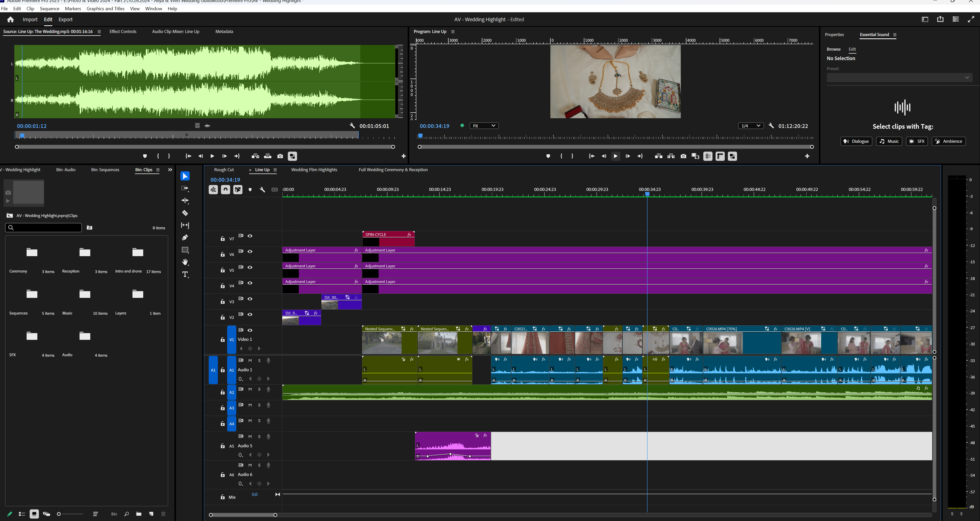The width and height of the screenshot is (980, 521).
Task: Click the Ambience tag button
Action: (949, 141)
